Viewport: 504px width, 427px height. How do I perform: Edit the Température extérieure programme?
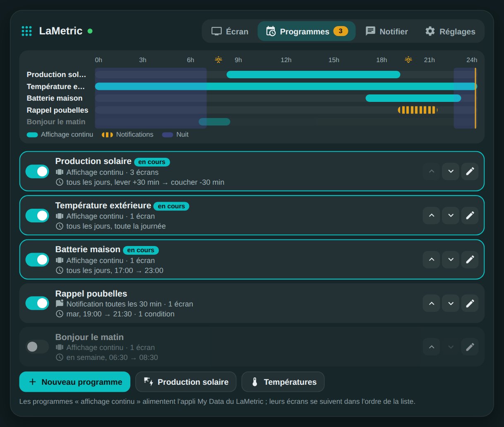pyautogui.click(x=470, y=215)
